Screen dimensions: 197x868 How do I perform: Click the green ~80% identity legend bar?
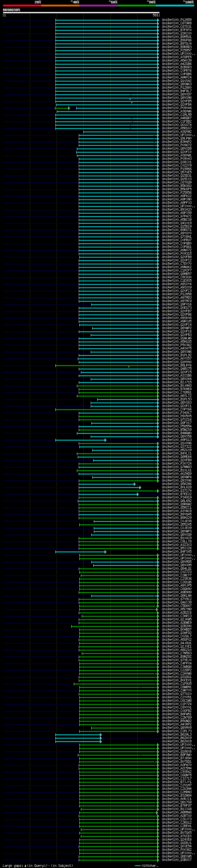coord(137,6)
